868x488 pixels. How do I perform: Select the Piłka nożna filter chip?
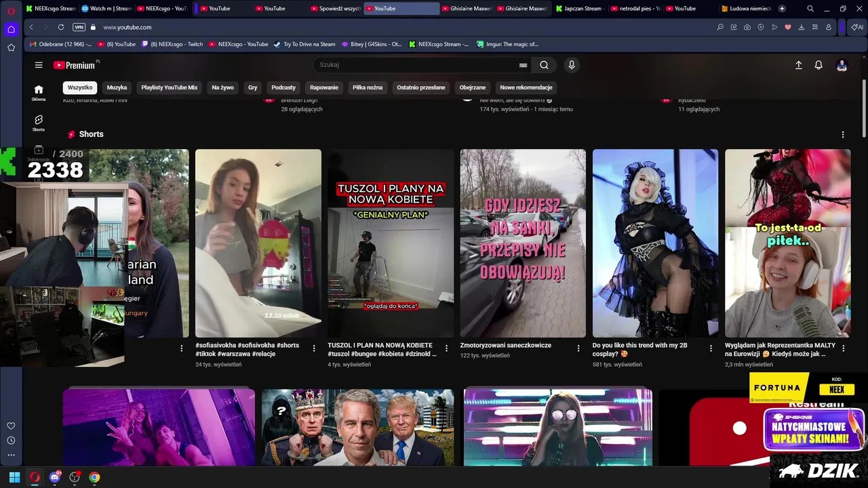point(368,87)
